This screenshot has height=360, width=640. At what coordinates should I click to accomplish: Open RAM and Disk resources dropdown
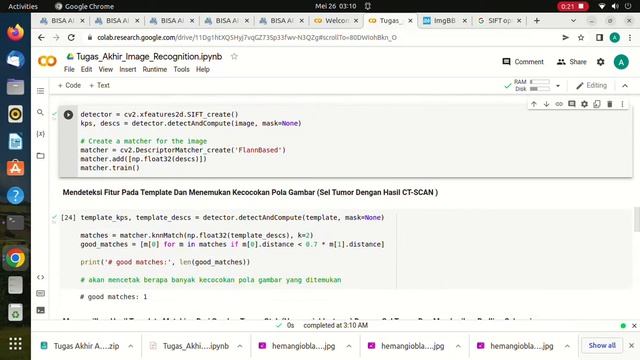[558, 86]
